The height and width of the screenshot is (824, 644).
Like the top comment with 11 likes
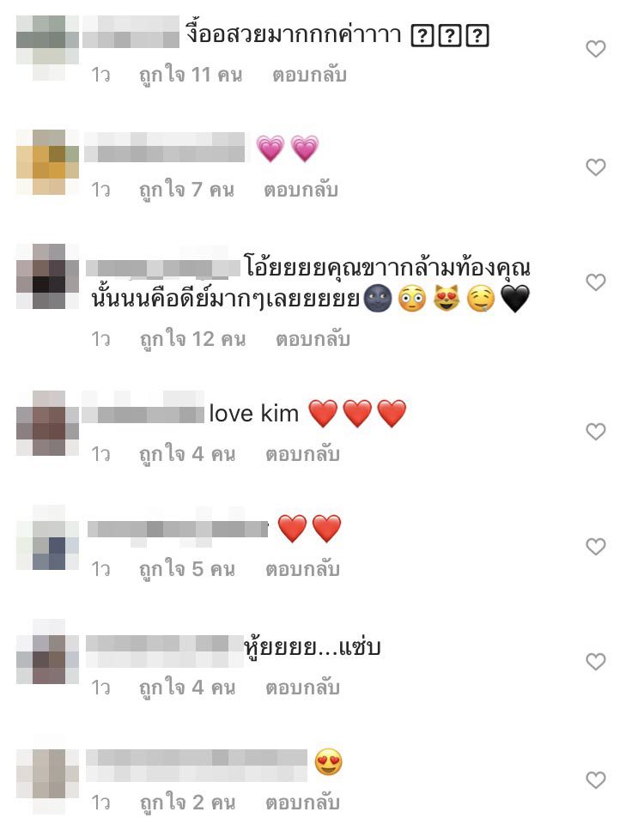pyautogui.click(x=596, y=49)
